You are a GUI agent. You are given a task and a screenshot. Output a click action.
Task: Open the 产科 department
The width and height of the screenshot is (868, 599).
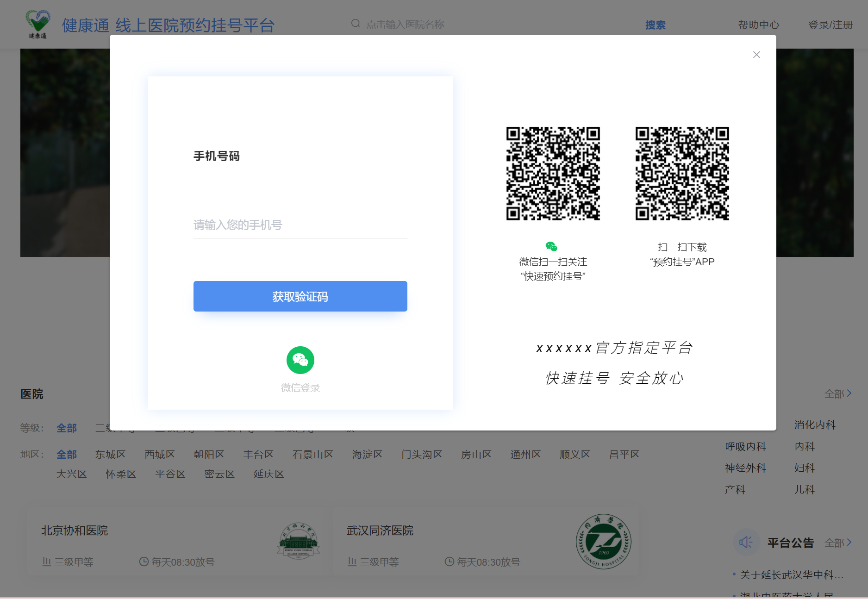coord(735,490)
